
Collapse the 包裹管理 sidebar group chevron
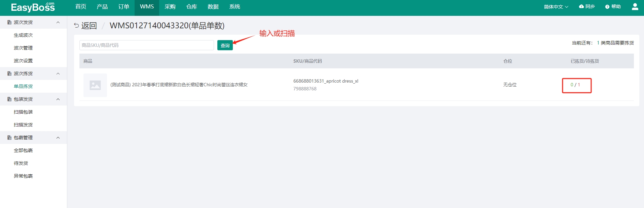click(x=58, y=138)
